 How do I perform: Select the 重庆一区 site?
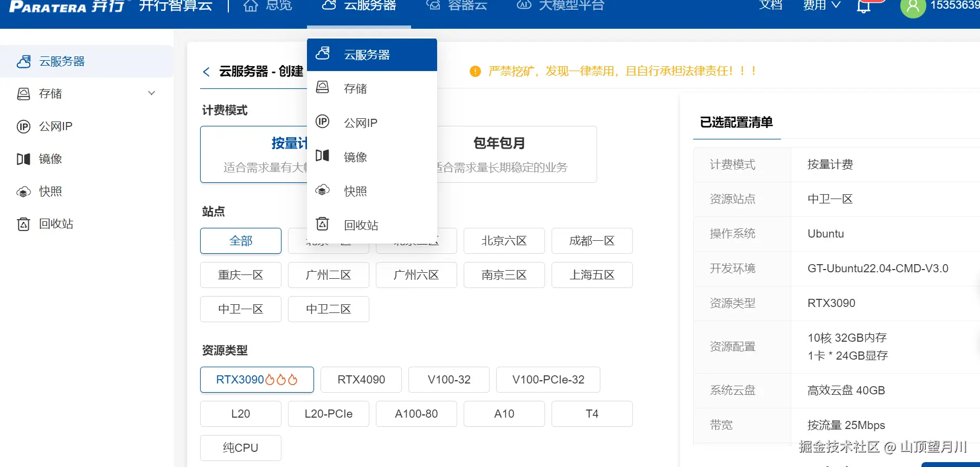pos(241,275)
